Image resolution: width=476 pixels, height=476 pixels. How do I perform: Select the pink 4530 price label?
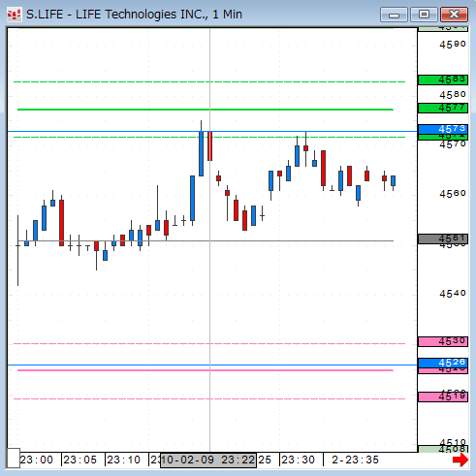pyautogui.click(x=443, y=341)
